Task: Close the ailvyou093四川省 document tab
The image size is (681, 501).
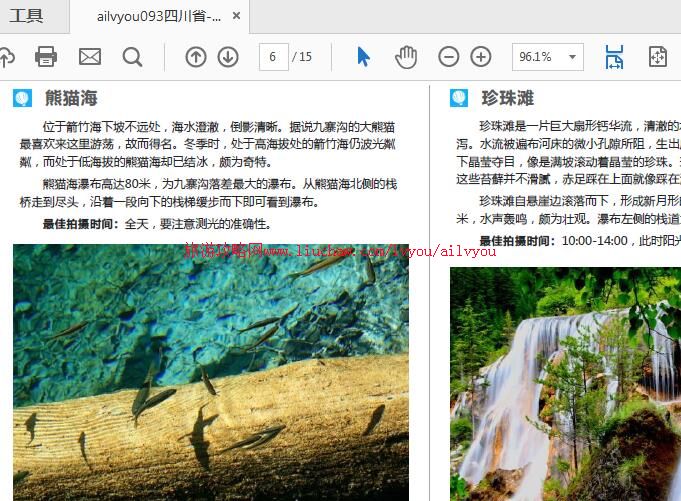Action: pos(236,16)
